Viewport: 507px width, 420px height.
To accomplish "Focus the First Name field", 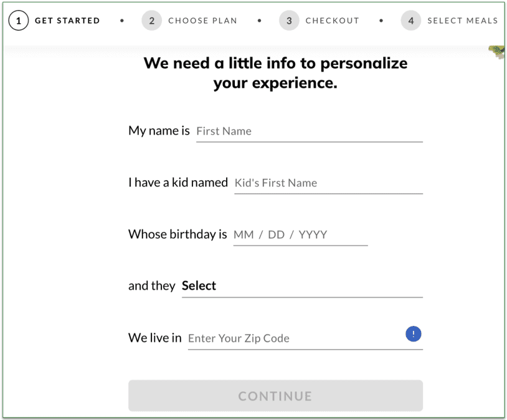I will click(x=309, y=131).
